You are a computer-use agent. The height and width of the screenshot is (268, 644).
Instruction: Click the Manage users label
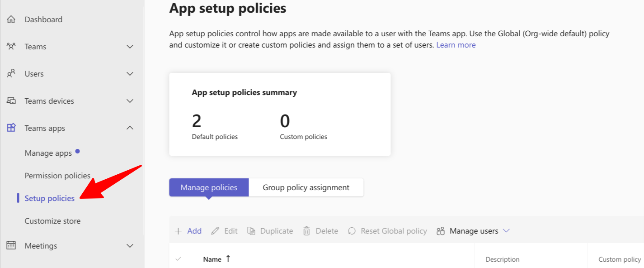pos(474,231)
